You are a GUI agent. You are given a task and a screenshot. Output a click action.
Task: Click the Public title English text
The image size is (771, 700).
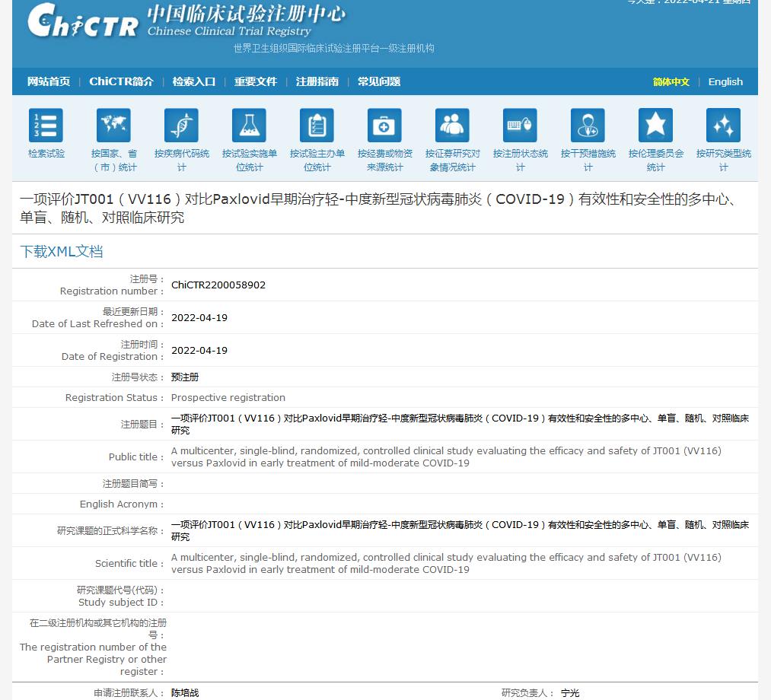point(446,457)
